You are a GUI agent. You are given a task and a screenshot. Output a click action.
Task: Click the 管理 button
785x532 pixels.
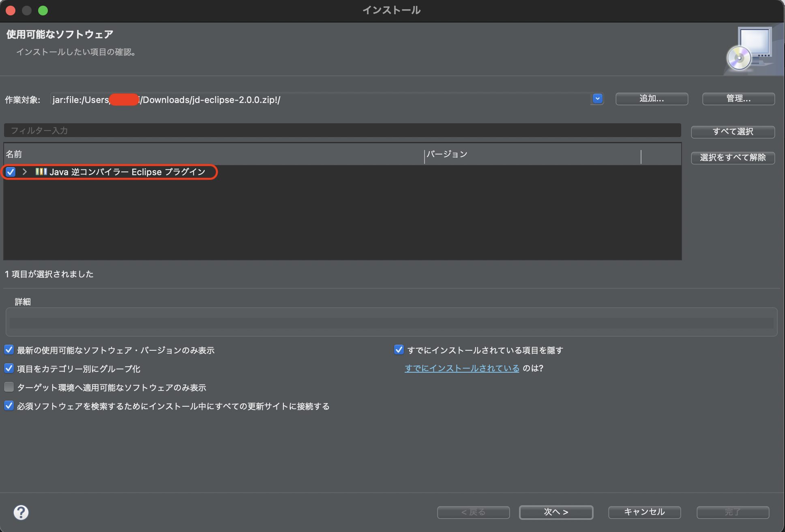point(738,99)
